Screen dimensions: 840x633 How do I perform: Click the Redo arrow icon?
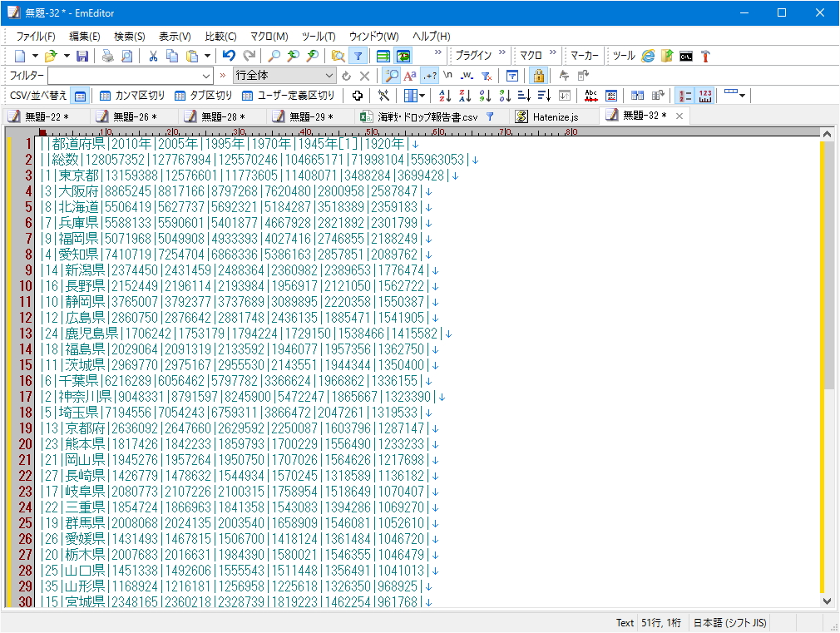[250, 56]
